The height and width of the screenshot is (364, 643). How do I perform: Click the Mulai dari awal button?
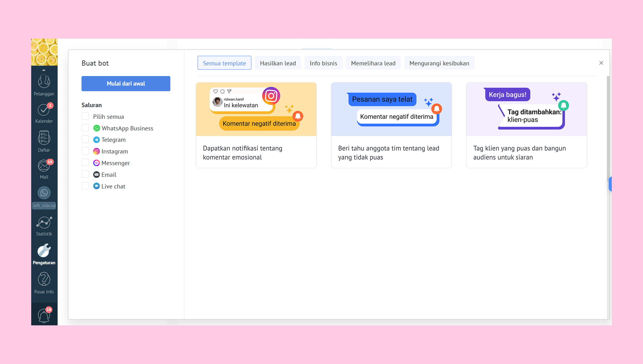point(126,83)
